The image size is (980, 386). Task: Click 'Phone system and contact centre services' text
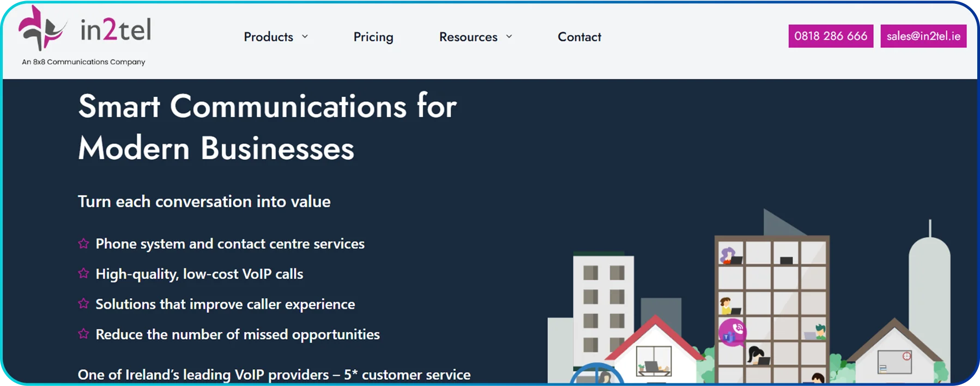pyautogui.click(x=230, y=244)
